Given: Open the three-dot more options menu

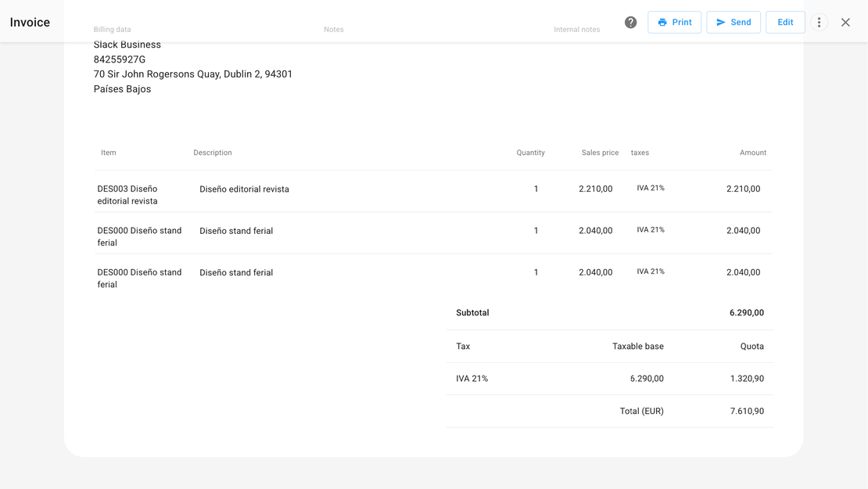Looking at the screenshot, I should tap(819, 23).
